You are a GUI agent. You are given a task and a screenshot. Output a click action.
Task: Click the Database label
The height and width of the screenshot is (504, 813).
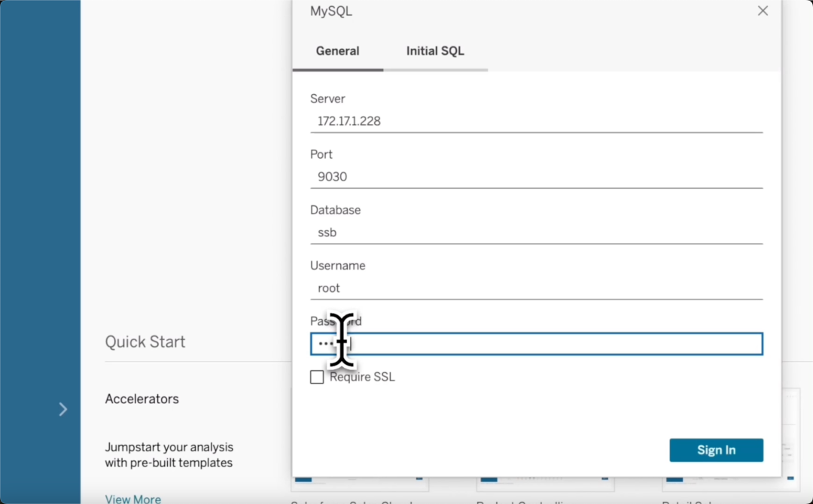coord(335,210)
